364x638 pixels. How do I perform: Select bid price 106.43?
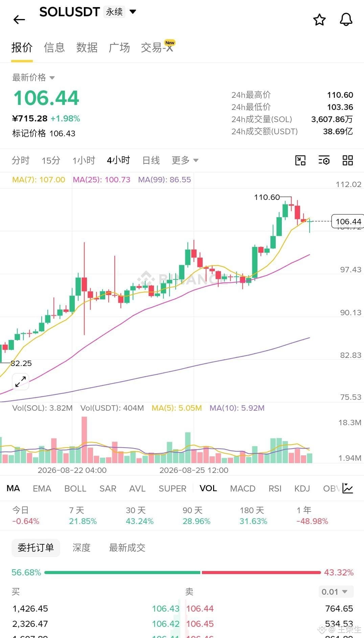(x=166, y=609)
